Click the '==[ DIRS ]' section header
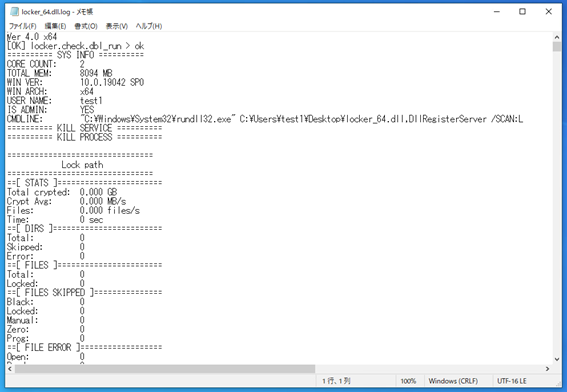Viewport: 567px width, 392px height. click(x=84, y=229)
